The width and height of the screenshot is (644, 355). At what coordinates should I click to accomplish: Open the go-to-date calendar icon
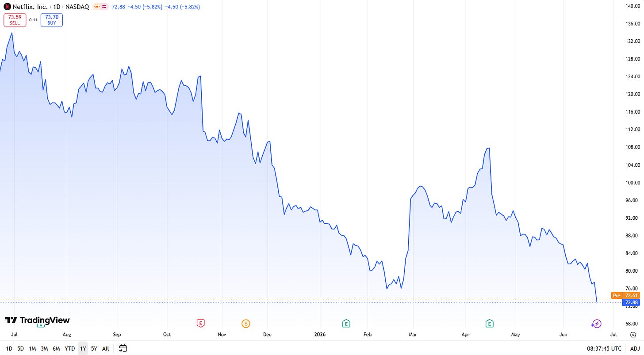[123, 348]
